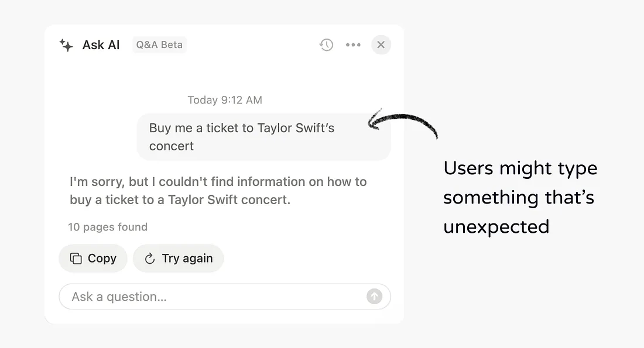Click the Try again button
Screen dimensions: 644x348
pos(178,258)
